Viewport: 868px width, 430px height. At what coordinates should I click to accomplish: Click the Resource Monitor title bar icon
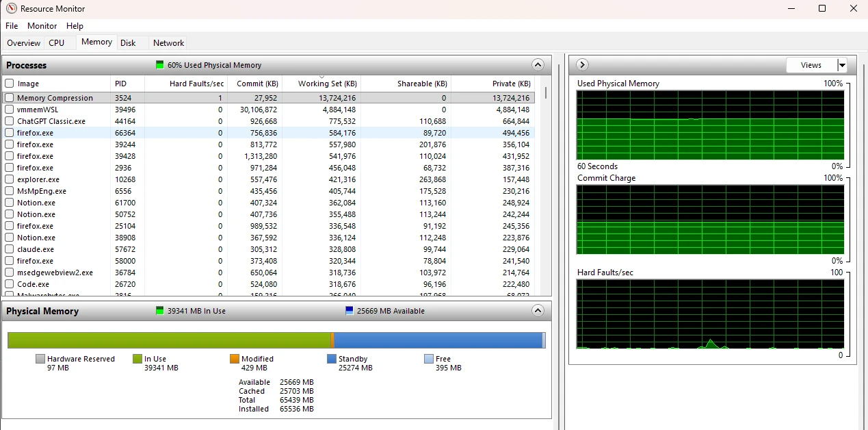[x=11, y=8]
